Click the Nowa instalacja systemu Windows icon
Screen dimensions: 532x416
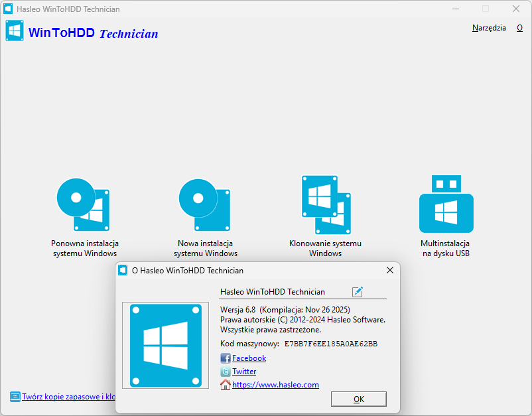tap(205, 204)
